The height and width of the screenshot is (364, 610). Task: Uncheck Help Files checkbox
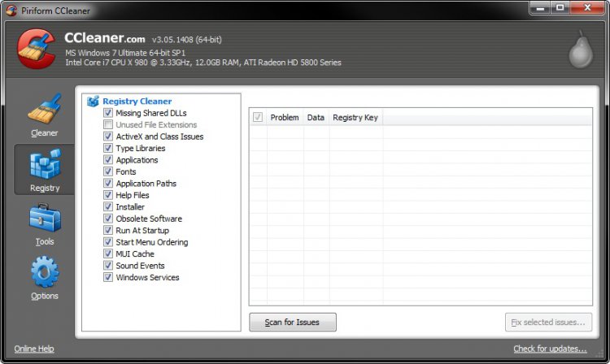click(108, 195)
